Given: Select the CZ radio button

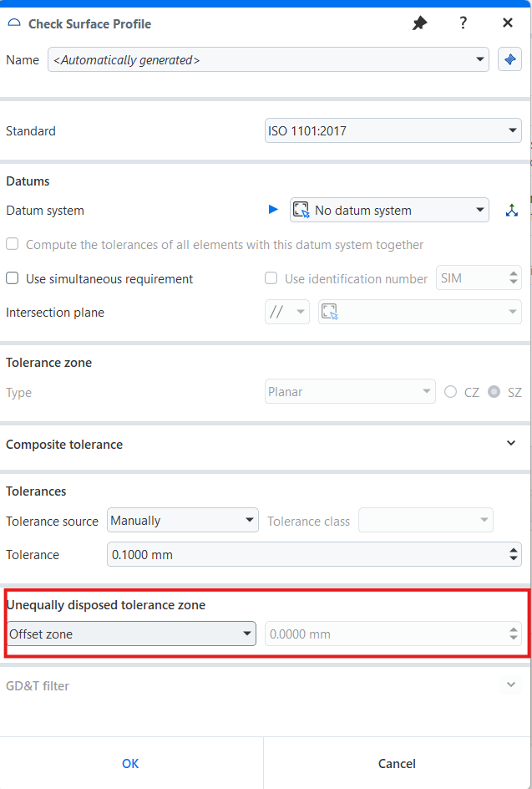Looking at the screenshot, I should (x=451, y=392).
